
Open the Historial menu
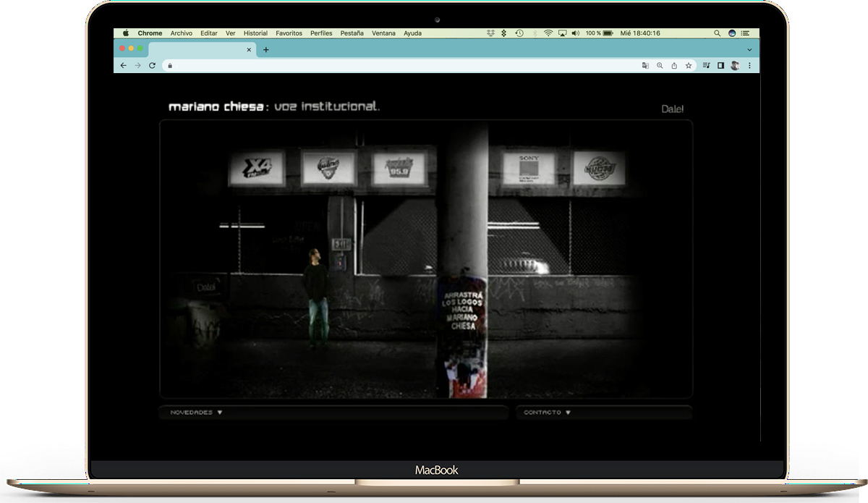coord(255,33)
